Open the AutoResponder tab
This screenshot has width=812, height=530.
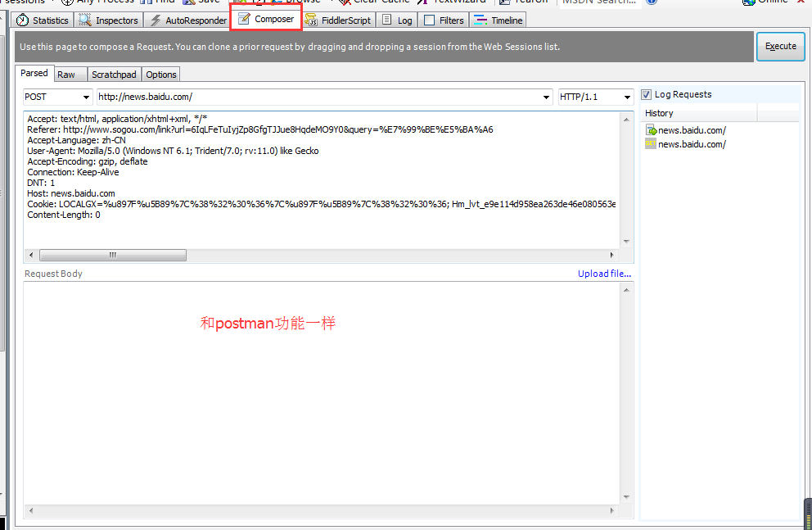pos(188,20)
